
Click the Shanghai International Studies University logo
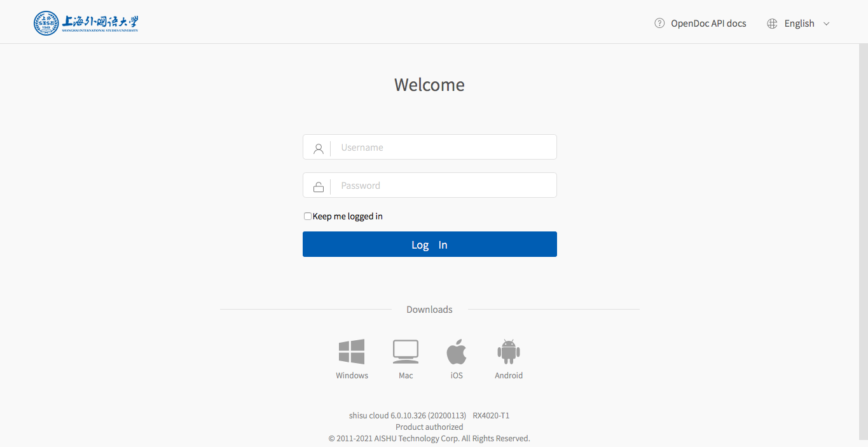tap(86, 23)
